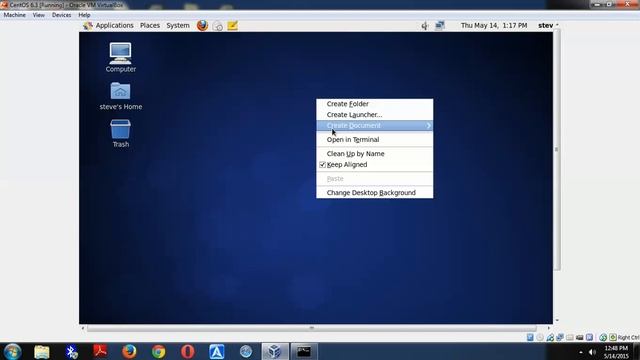Open the notes icon in GNOME panel
Viewport: 640px width, 360px height.
pyautogui.click(x=233, y=25)
